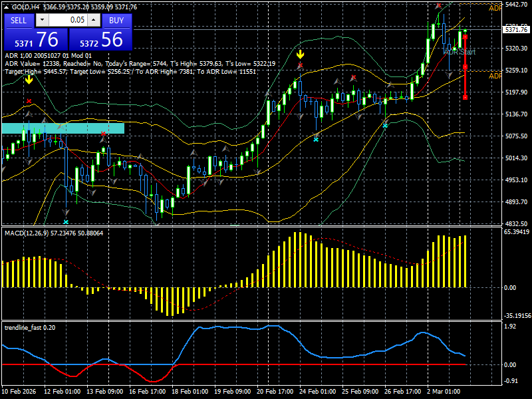The height and width of the screenshot is (399, 532).
Task: Select the cyan x at 12 Feb low
Action: point(66,222)
